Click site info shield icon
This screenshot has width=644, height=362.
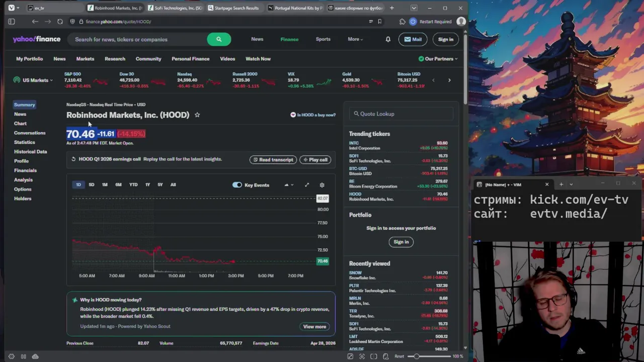click(73, 22)
